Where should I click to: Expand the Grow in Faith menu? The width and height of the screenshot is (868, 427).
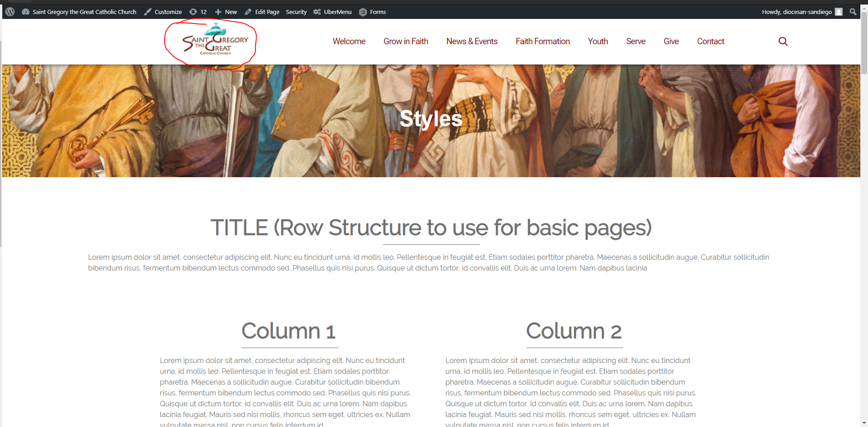406,41
